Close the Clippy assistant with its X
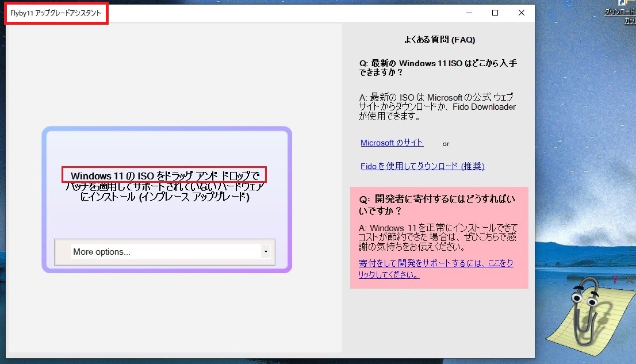 (630, 279)
